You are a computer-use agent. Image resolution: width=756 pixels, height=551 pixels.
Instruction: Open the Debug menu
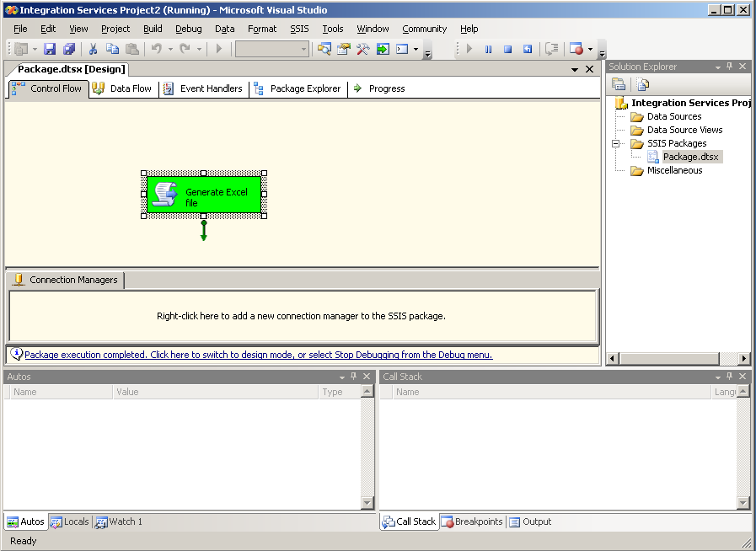(189, 29)
